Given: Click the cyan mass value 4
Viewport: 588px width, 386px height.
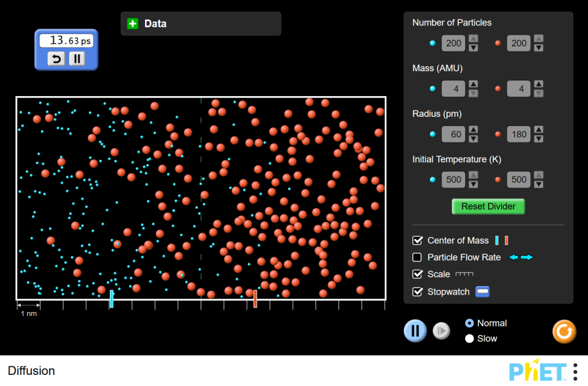Looking at the screenshot, I should (x=453, y=89).
